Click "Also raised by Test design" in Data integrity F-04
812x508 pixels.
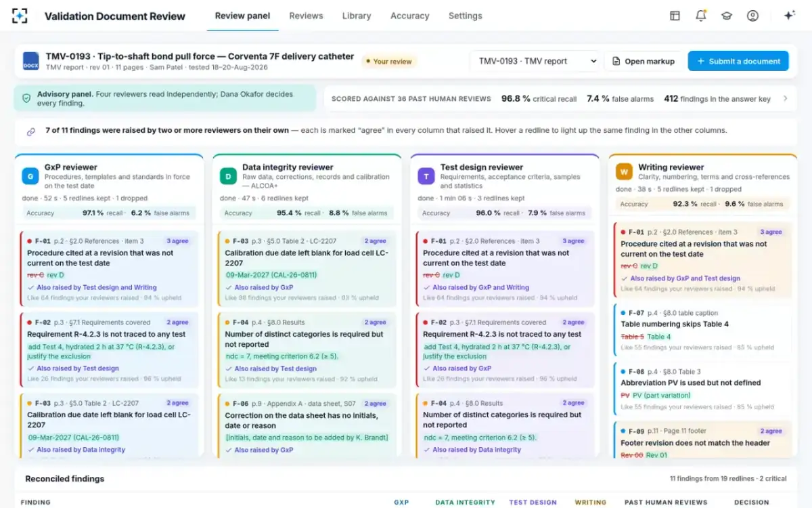click(276, 368)
